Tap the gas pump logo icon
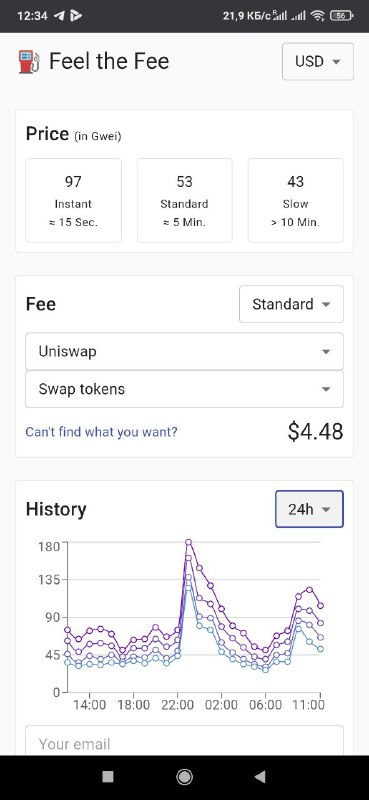 pyautogui.click(x=29, y=62)
